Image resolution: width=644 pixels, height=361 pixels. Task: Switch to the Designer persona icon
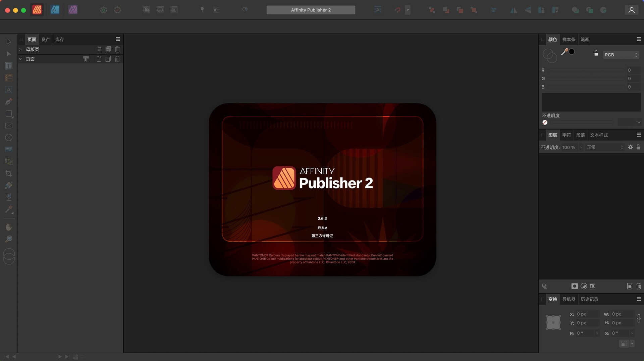pyautogui.click(x=55, y=10)
